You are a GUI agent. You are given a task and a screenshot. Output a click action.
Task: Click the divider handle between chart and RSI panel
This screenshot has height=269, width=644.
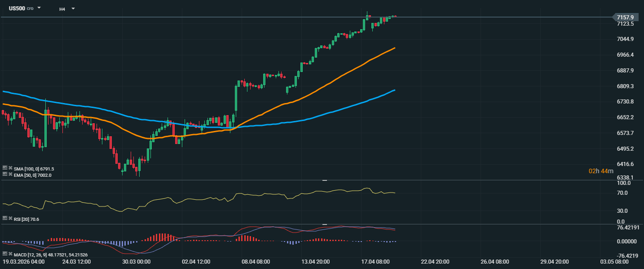[x=325, y=180]
